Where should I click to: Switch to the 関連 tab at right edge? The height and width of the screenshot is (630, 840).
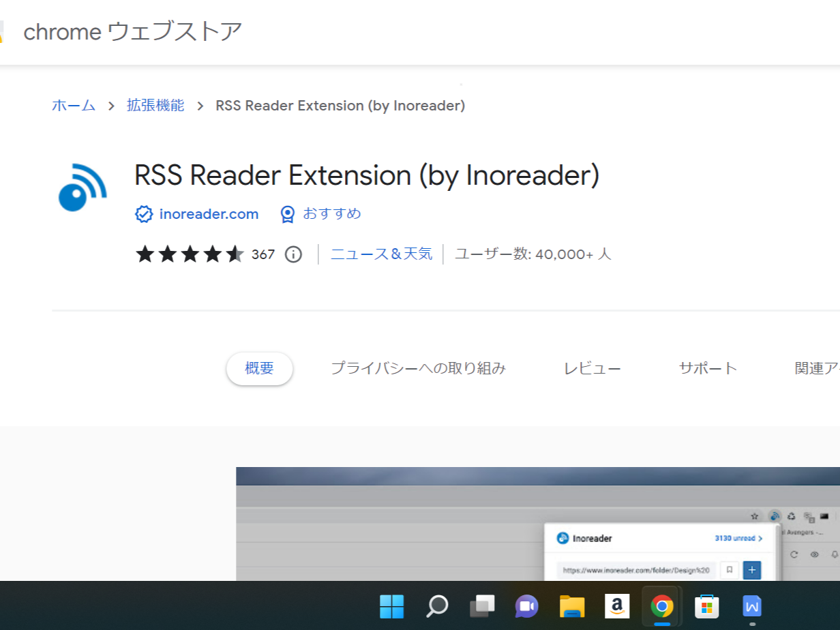tap(817, 369)
